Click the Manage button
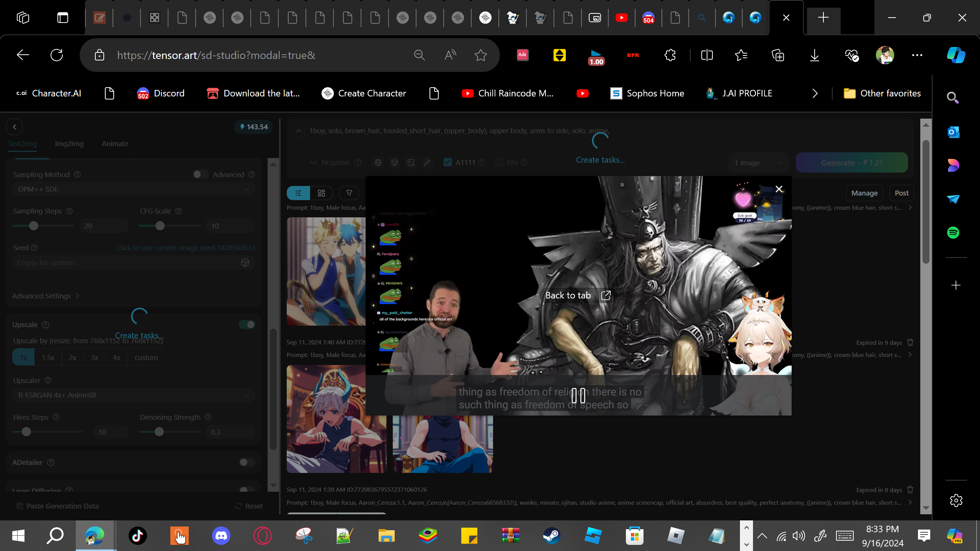 pos(864,193)
